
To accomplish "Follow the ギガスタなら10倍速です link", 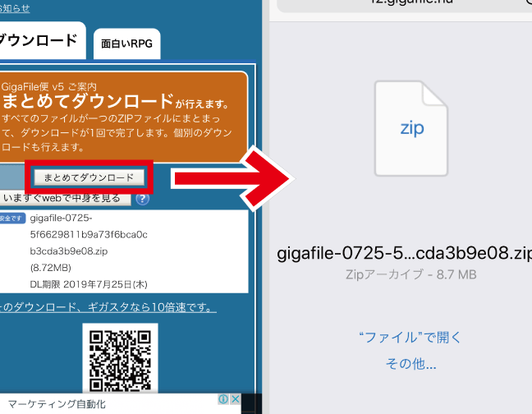I will coord(108,307).
